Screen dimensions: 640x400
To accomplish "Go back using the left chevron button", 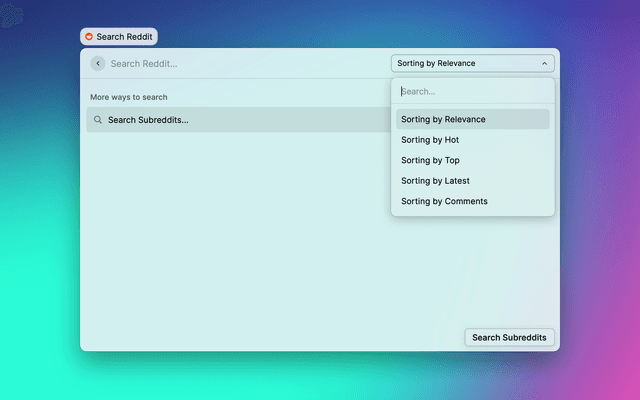I will (x=97, y=64).
